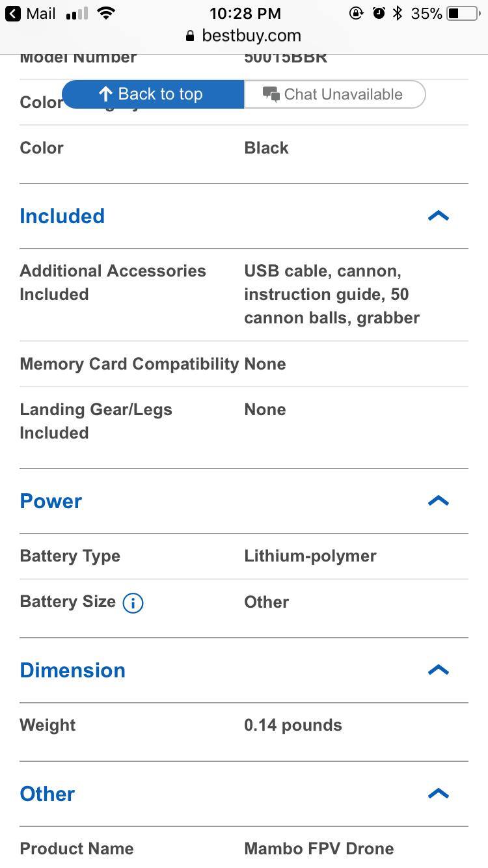Collapse the Included section chevron
This screenshot has width=488, height=868.
tap(438, 216)
